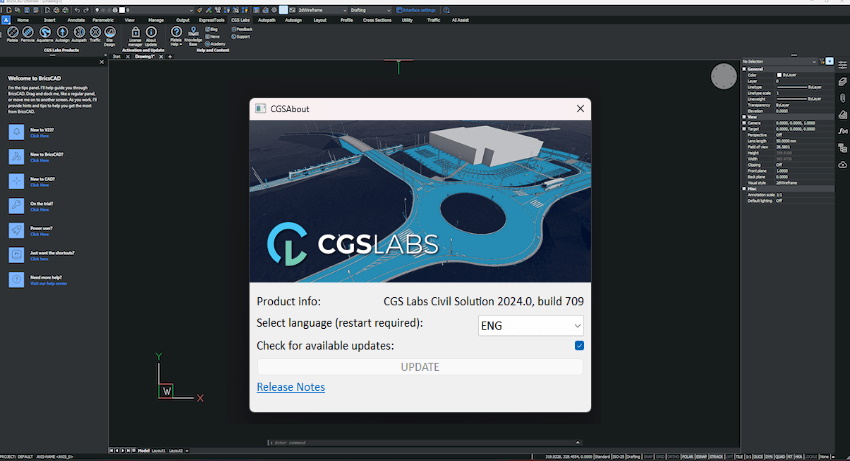Click the white color swatch in top toolbar
This screenshot has height=461, width=850.
[122, 10]
